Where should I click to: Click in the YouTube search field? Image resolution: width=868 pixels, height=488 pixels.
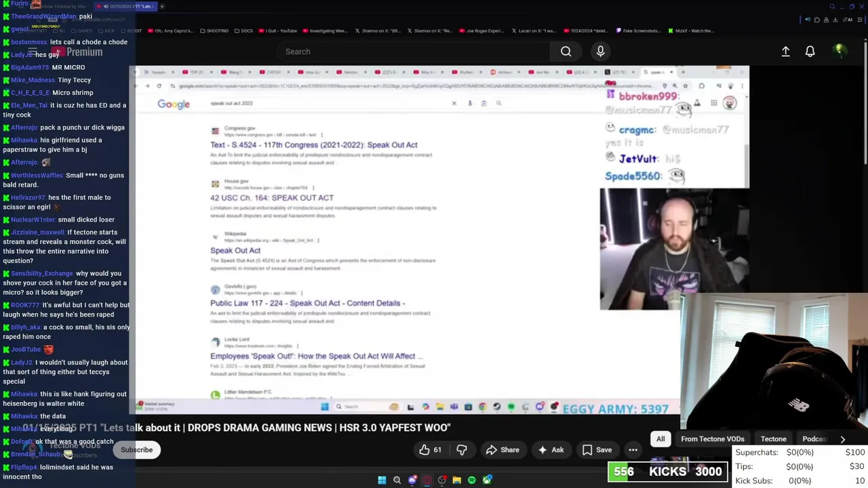point(414,52)
